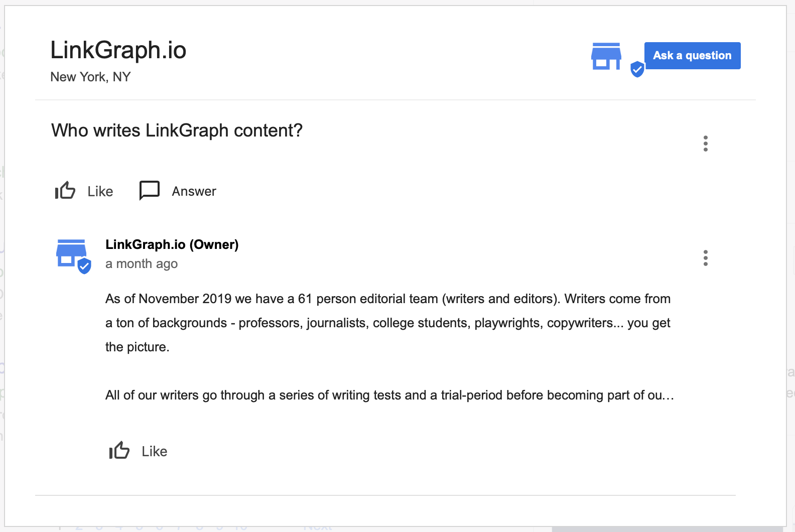Screen dimensions: 795x532
Task: Click the LinkGraph.io title heading
Action: pos(118,50)
